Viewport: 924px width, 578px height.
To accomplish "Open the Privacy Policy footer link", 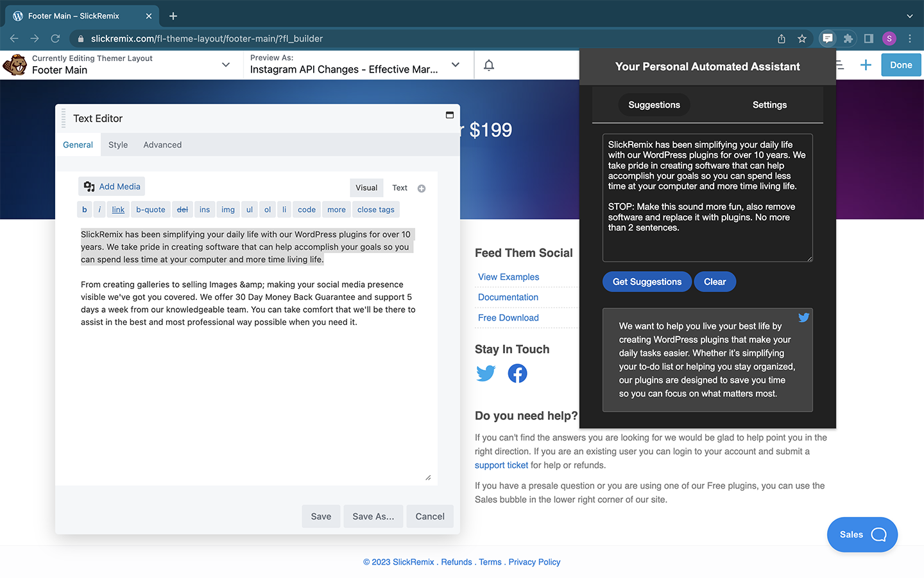I will [535, 562].
